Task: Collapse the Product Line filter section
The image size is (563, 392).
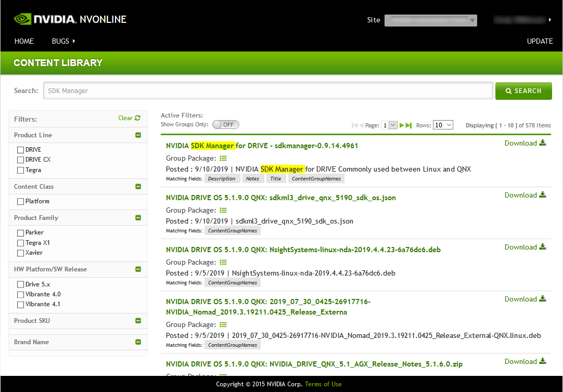Action: pyautogui.click(x=138, y=135)
